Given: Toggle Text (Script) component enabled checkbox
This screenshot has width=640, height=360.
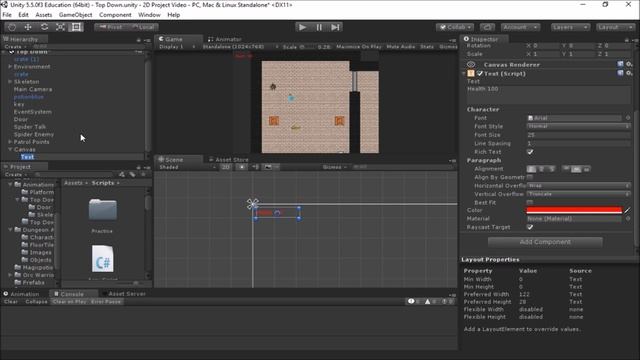Looking at the screenshot, I should 480,73.
